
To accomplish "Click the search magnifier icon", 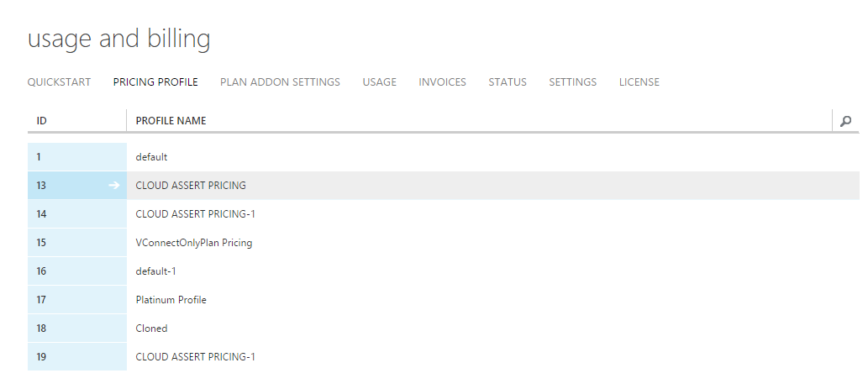I will 845,121.
